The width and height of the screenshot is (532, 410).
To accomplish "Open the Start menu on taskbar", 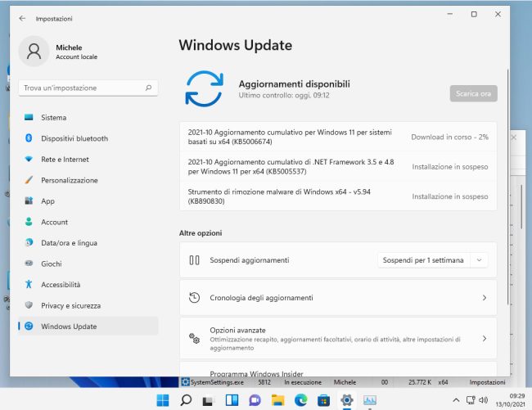I will [162, 400].
